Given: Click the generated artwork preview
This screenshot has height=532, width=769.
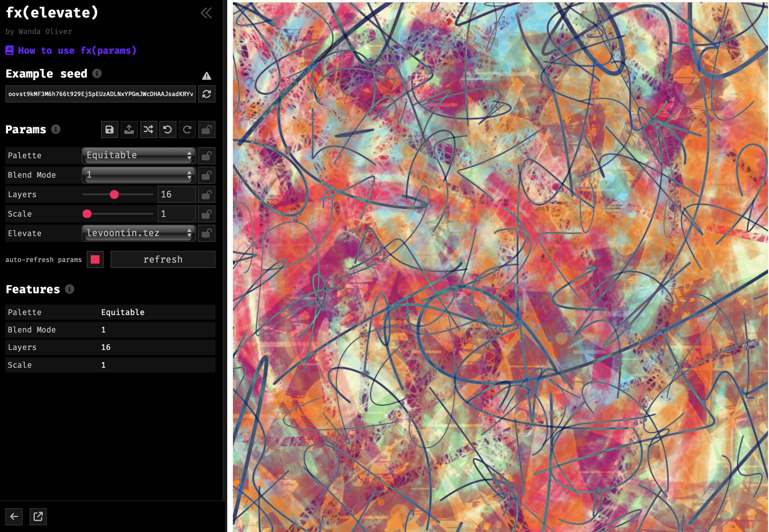Looking at the screenshot, I should click(x=500, y=267).
